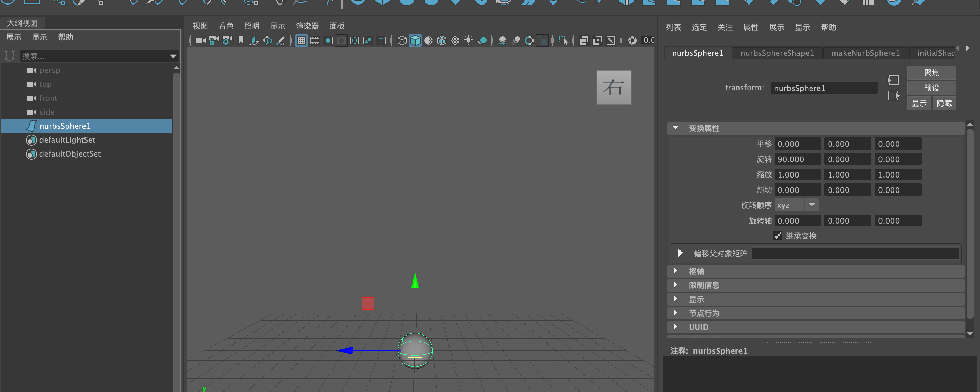The image size is (980, 392).
Task: Switch to the makeNurbSphere1 tab
Action: click(x=865, y=53)
